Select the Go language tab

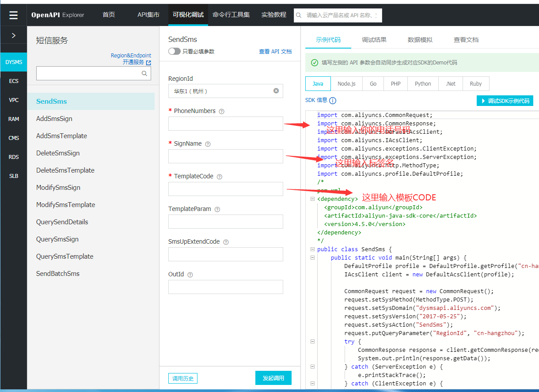coord(373,84)
